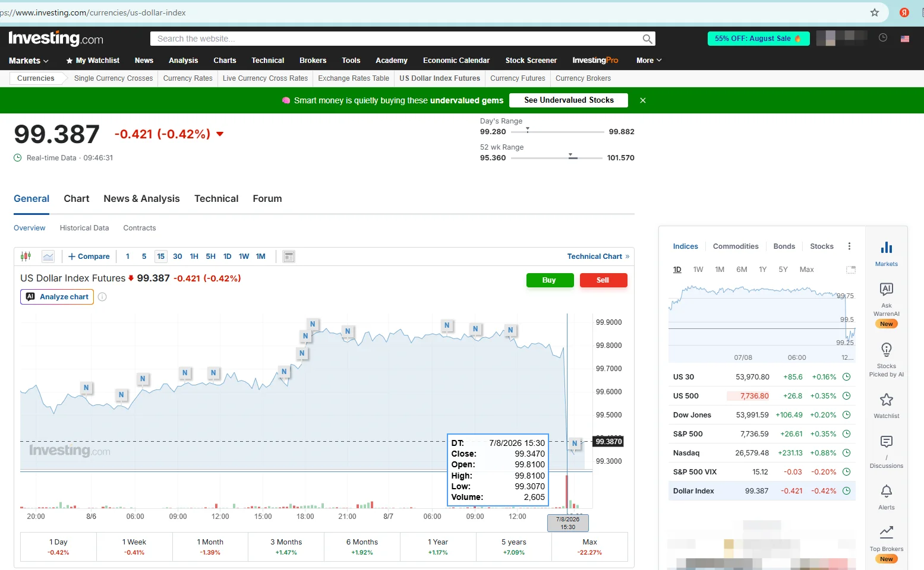Show the Bonds tab in market widget
This screenshot has height=570, width=924.
coord(784,246)
